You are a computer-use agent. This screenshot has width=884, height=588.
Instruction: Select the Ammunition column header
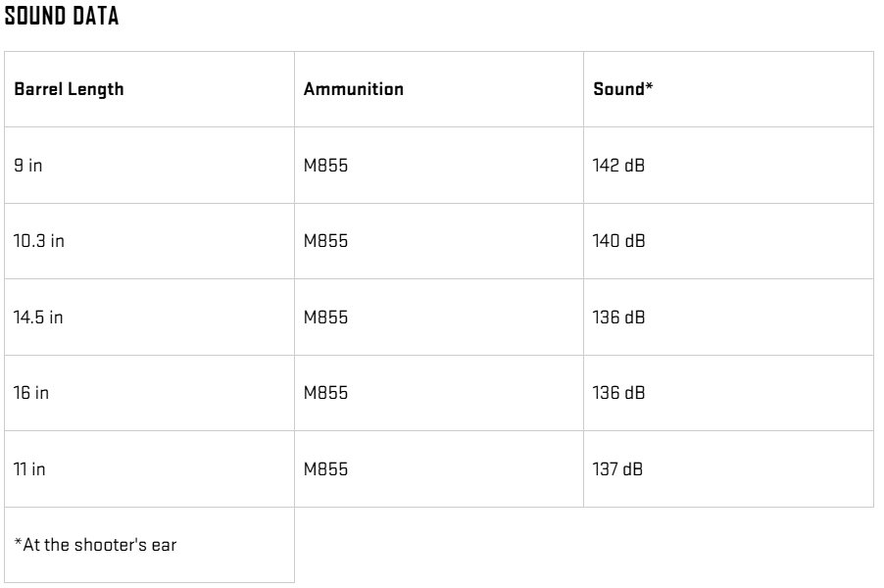click(x=353, y=89)
